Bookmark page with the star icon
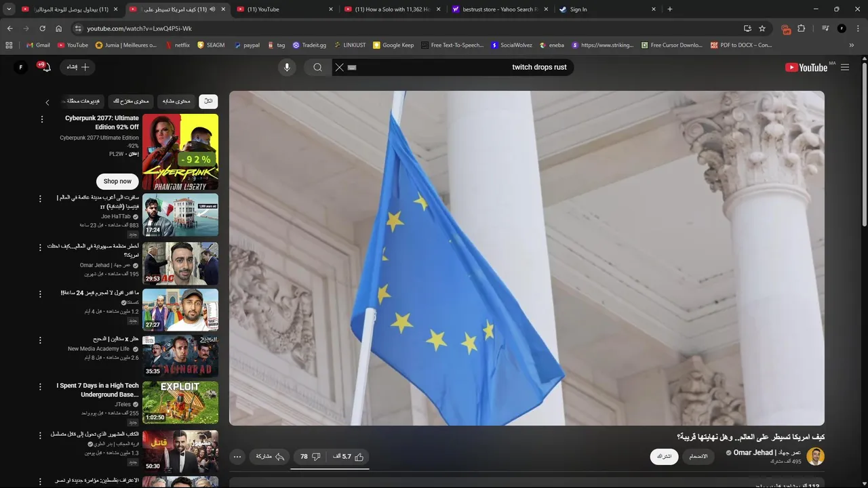This screenshot has width=868, height=488. pos(762,28)
